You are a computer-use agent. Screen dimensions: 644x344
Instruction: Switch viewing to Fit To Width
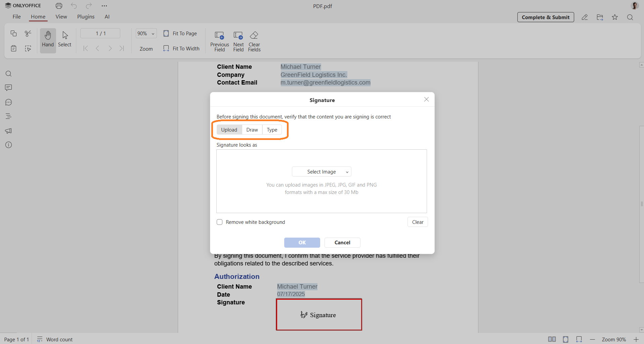[x=181, y=48]
